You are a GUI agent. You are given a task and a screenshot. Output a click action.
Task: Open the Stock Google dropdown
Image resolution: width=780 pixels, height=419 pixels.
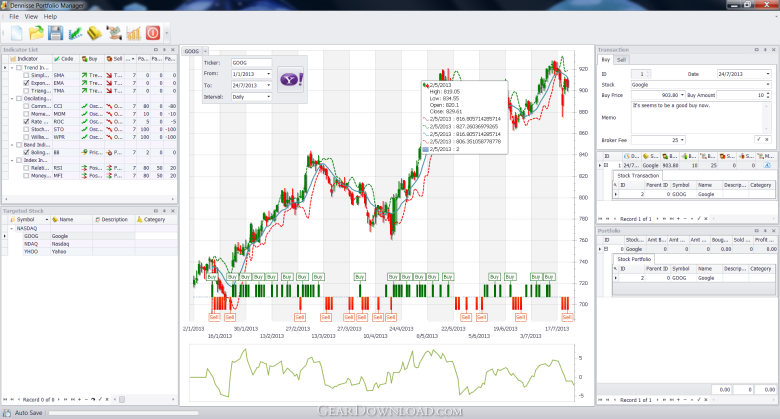point(768,85)
